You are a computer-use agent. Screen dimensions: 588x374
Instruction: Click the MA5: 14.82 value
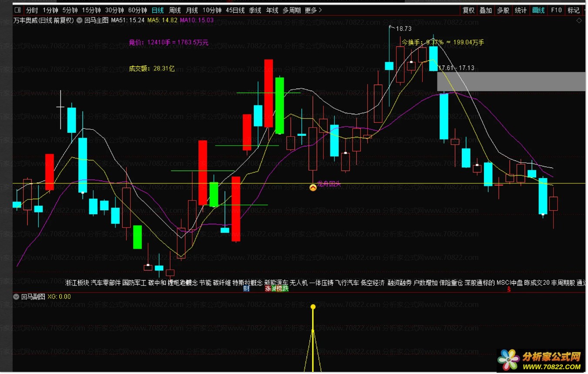point(162,20)
